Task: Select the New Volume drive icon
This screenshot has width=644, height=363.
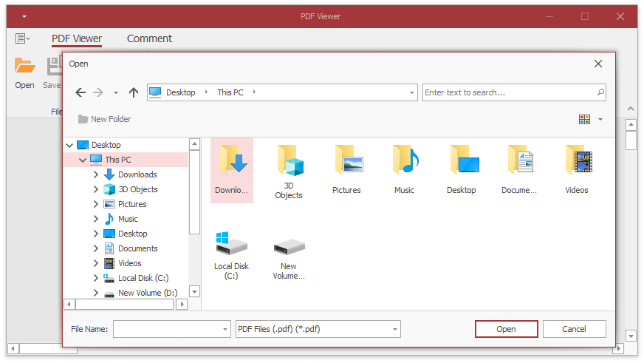Action: click(289, 258)
